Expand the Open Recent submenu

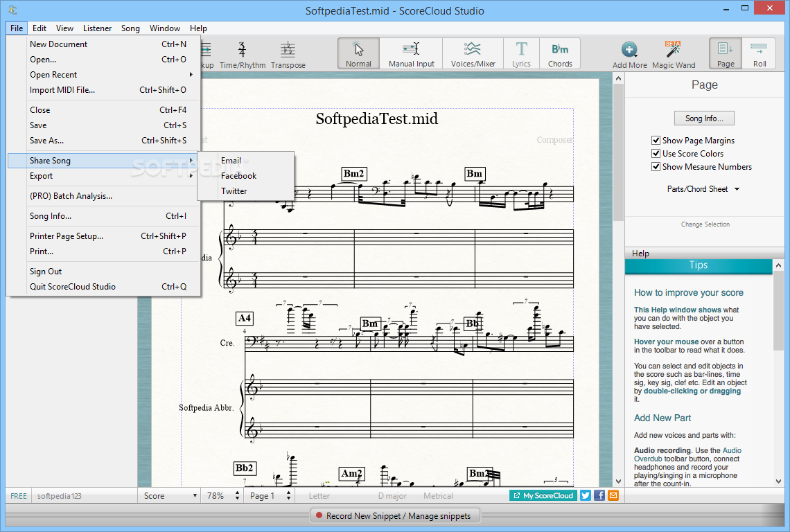[x=104, y=75]
